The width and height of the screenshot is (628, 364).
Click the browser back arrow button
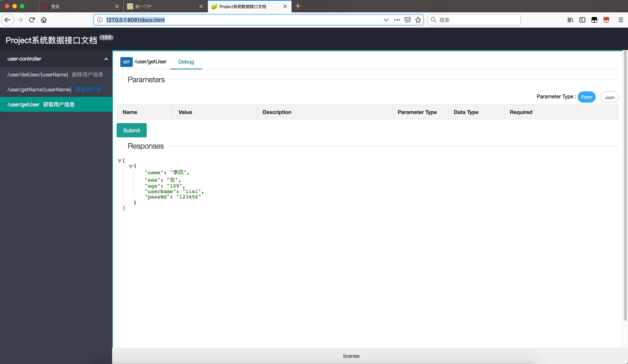7,20
